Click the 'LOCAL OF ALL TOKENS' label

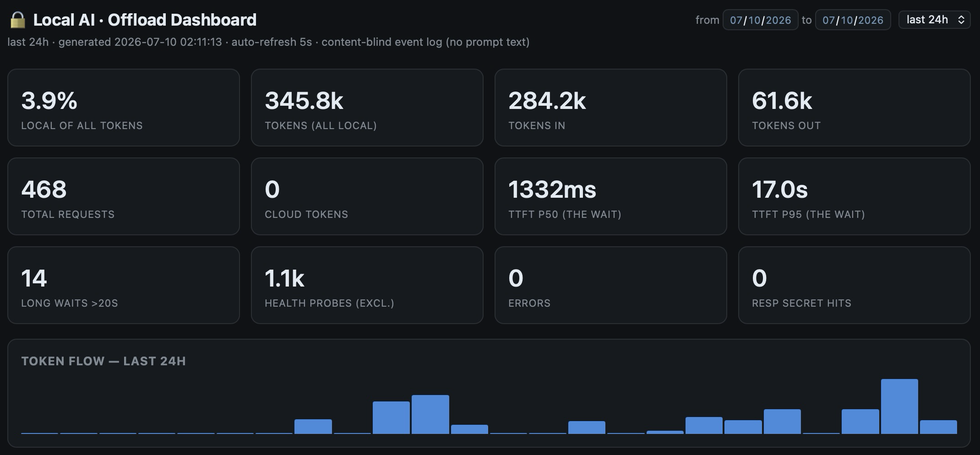[x=82, y=125]
